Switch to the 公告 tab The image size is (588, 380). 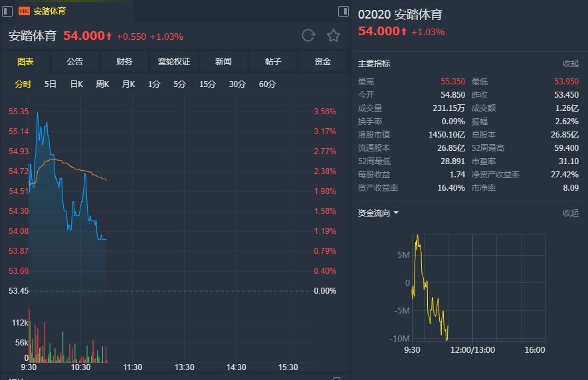[75, 62]
